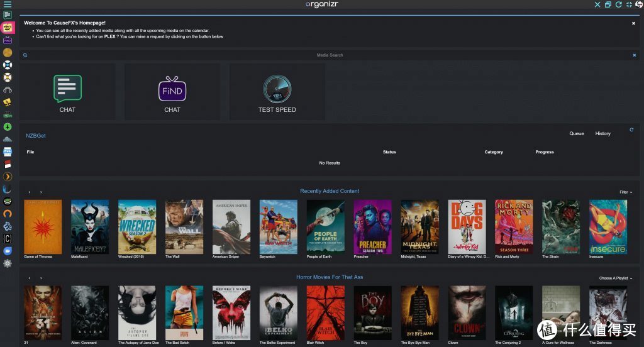The height and width of the screenshot is (347, 644).
Task: Open the green download arrow sidebar icon
Action: (x=8, y=126)
